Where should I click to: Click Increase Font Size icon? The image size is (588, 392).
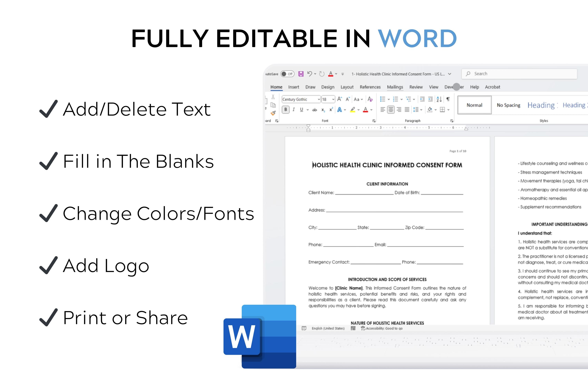[x=339, y=99]
